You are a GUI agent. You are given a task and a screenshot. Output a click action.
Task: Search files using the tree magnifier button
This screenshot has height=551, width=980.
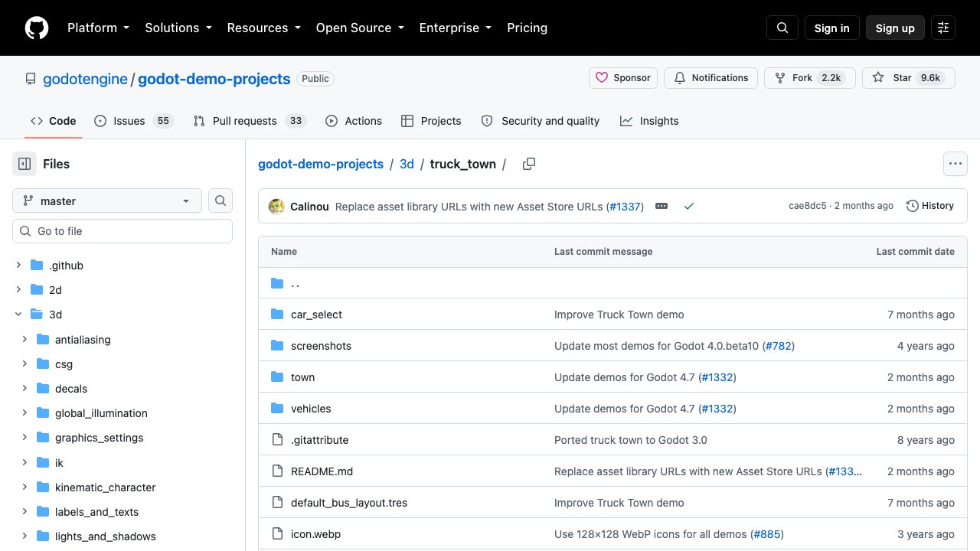point(220,201)
